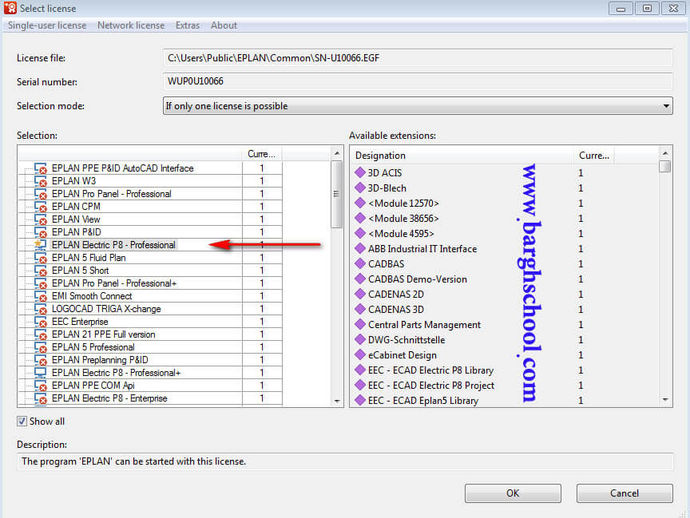Click purple diamond icon beside 3D ACIS
690x518 pixels.
point(360,173)
